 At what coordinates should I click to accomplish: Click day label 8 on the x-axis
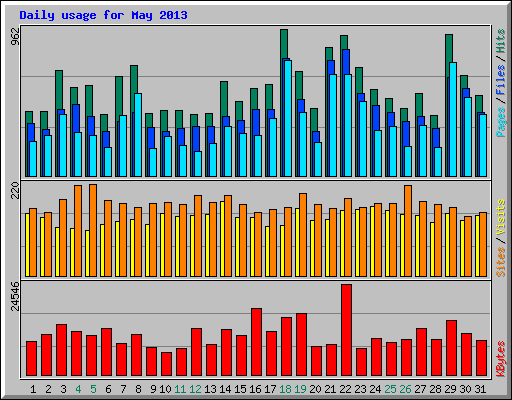[x=138, y=389]
